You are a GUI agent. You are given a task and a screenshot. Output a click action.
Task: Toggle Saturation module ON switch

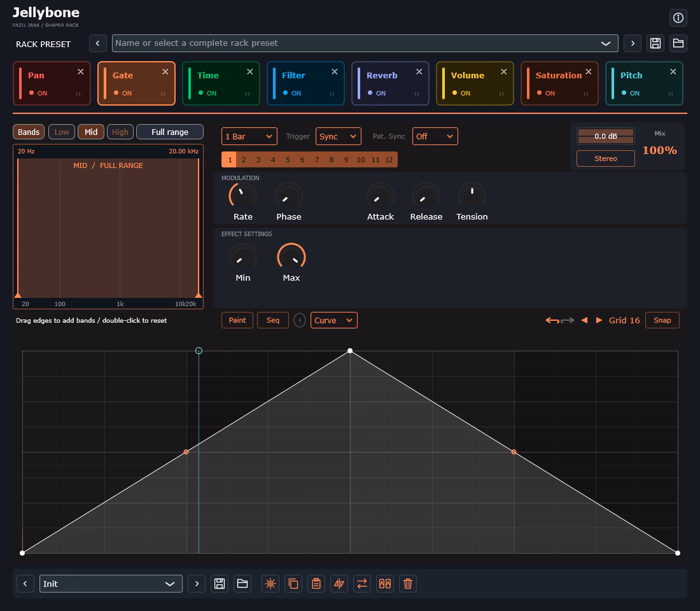[545, 93]
